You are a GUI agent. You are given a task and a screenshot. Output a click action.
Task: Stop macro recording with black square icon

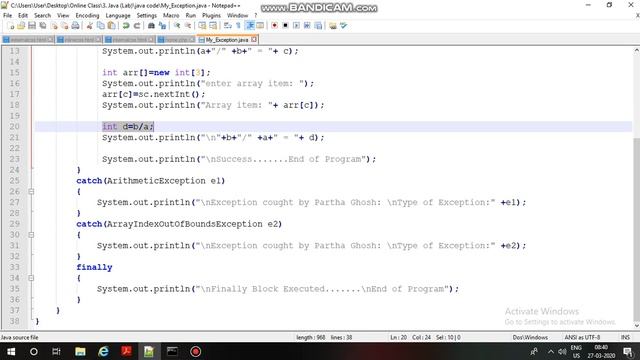285,26
